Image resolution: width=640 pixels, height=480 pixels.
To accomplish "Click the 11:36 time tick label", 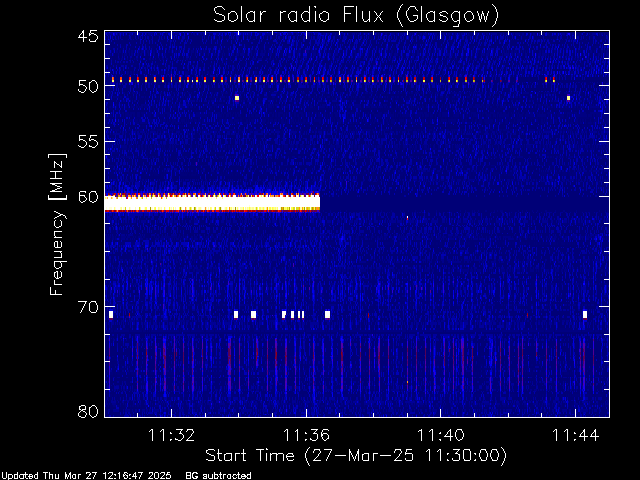I will point(306,435).
